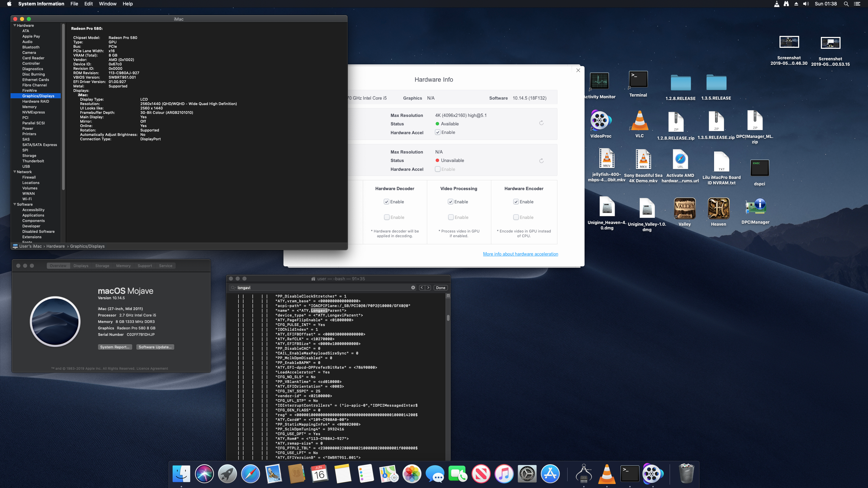Uncheck Hardware Accel Enable for Available GPU
Viewport: 868px width, 488px height.
coord(438,133)
